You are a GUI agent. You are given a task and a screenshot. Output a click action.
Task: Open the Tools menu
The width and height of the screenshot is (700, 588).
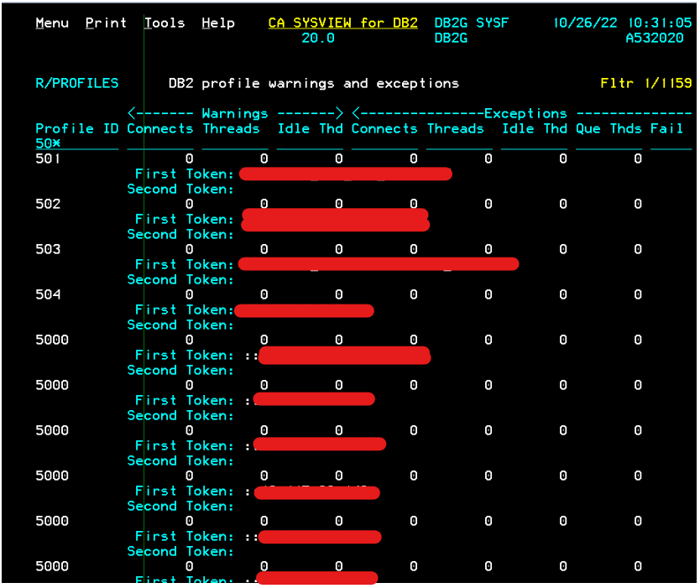(x=165, y=23)
